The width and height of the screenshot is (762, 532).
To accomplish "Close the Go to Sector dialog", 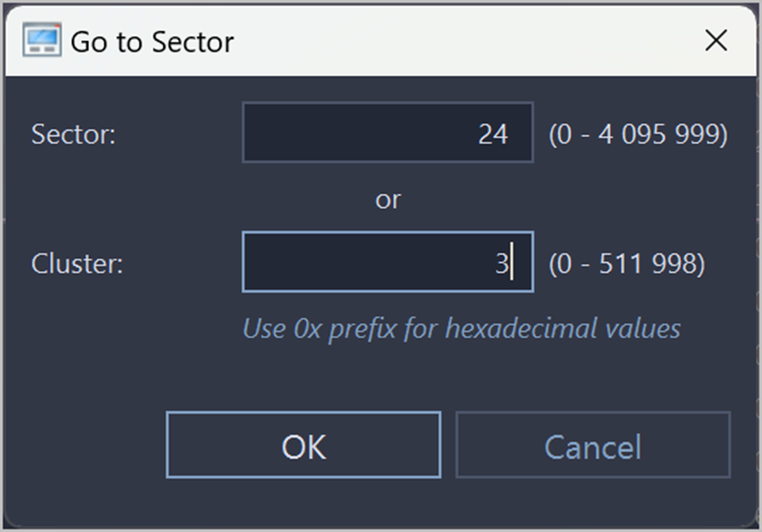I will click(x=716, y=40).
